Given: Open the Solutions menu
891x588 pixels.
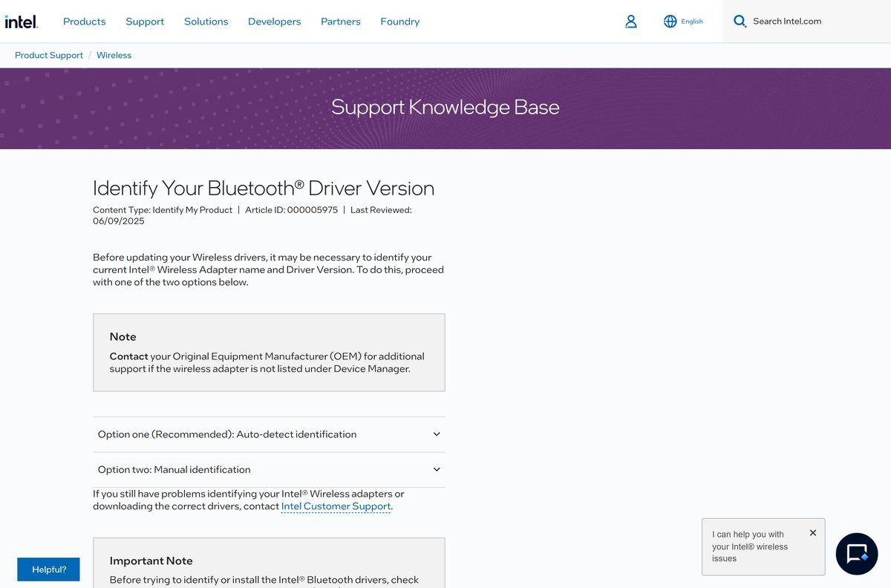Looking at the screenshot, I should click(x=206, y=22).
